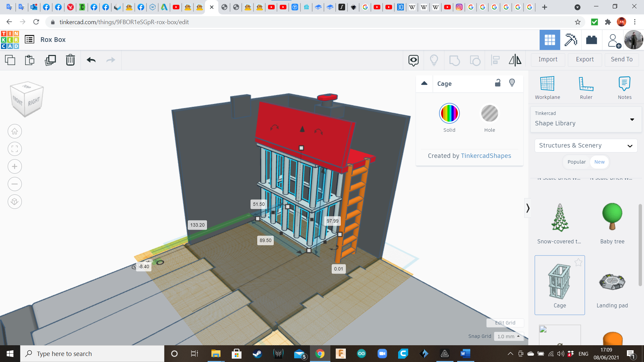
Task: Open File Explorer from the taskbar
Action: [x=215, y=354]
